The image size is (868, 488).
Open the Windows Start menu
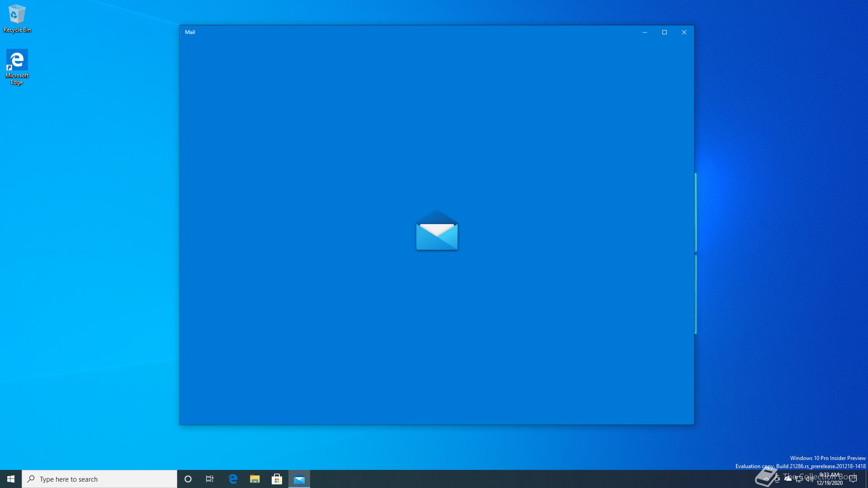coord(11,479)
